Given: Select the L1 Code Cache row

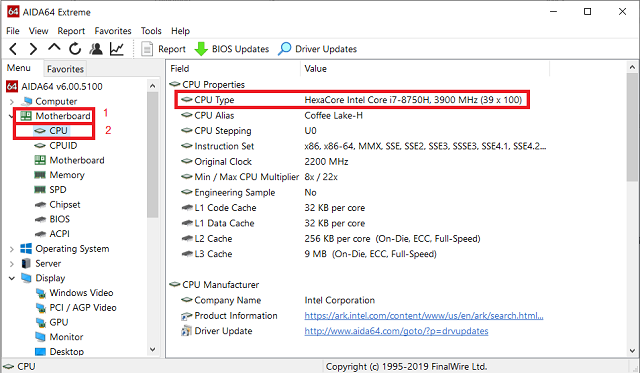Looking at the screenshot, I should pos(273,208).
